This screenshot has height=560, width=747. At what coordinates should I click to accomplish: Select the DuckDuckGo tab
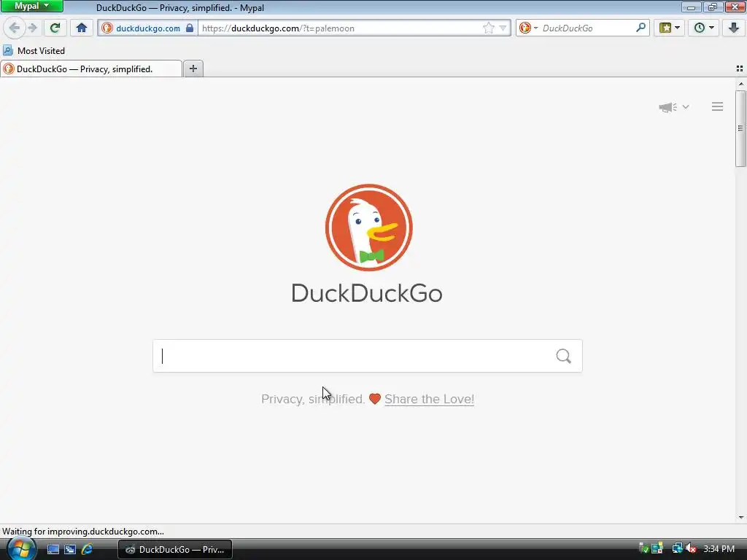(91, 69)
